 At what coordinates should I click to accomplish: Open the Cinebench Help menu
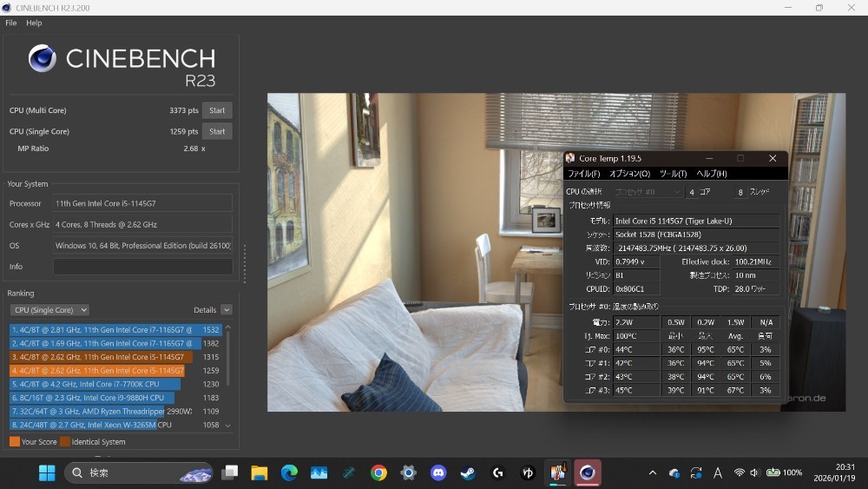(x=34, y=23)
